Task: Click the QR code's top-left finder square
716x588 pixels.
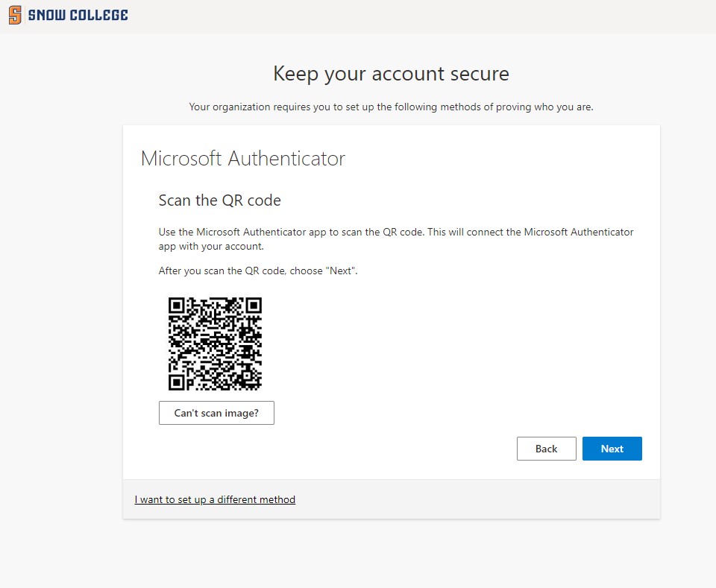Action: tap(177, 306)
